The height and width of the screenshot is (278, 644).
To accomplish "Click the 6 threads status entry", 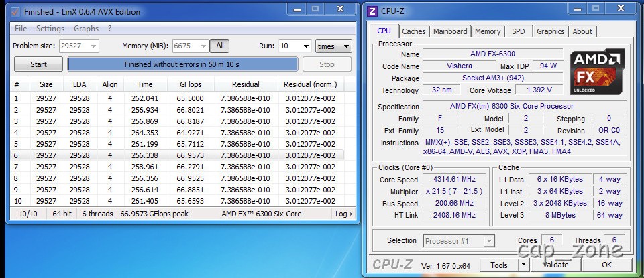I will tap(97, 214).
